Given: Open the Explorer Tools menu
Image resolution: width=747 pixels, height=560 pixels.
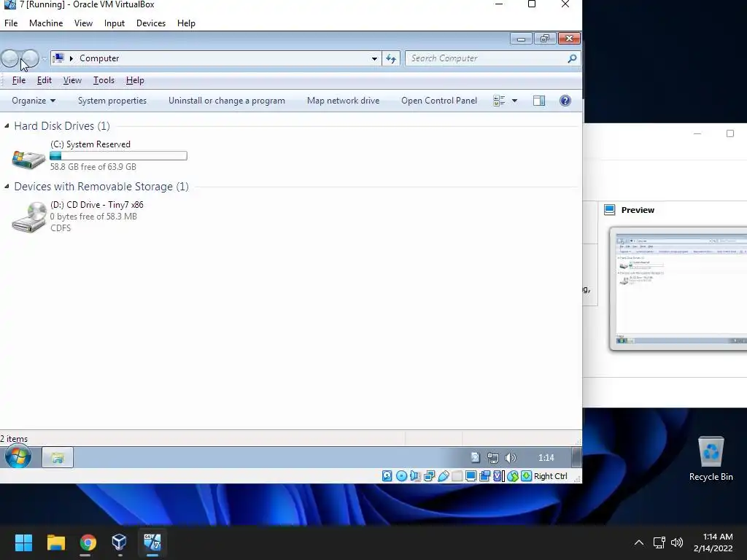Looking at the screenshot, I should coord(104,80).
